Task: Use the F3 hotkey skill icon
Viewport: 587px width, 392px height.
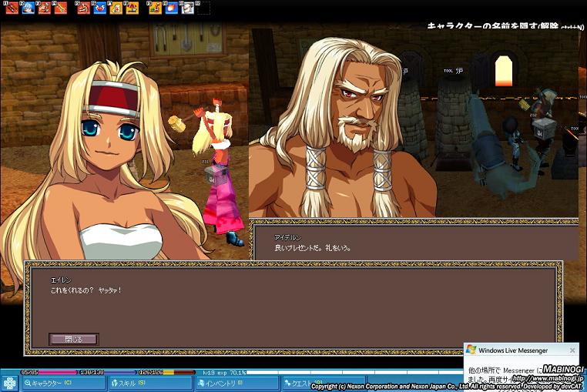Action: point(44,8)
